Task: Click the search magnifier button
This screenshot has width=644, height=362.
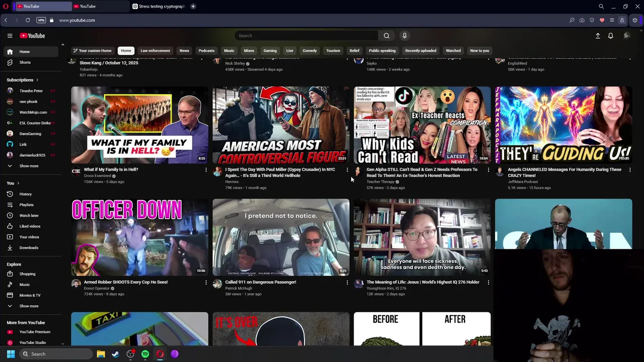Action: pyautogui.click(x=386, y=36)
